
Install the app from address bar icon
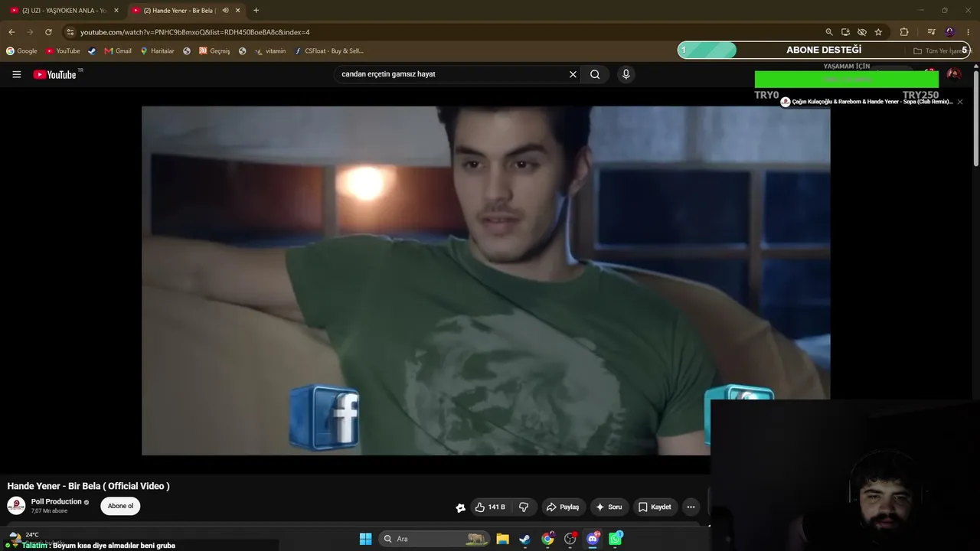coord(845,32)
